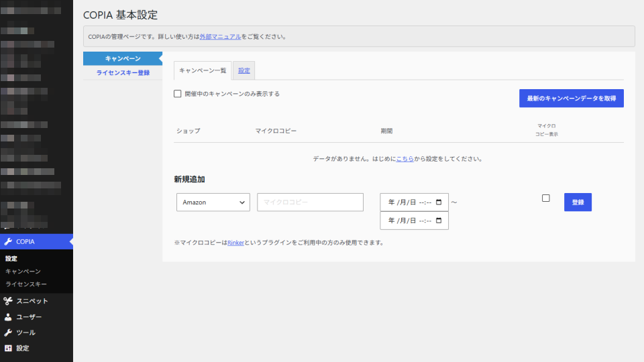Image resolution: width=644 pixels, height=362 pixels.
Task: Click the 設定 sliders icon in sidebar
Action: [8, 348]
